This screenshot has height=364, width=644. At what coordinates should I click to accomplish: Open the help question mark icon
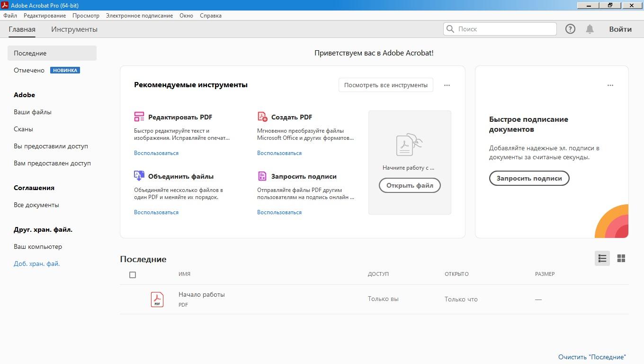coord(570,29)
